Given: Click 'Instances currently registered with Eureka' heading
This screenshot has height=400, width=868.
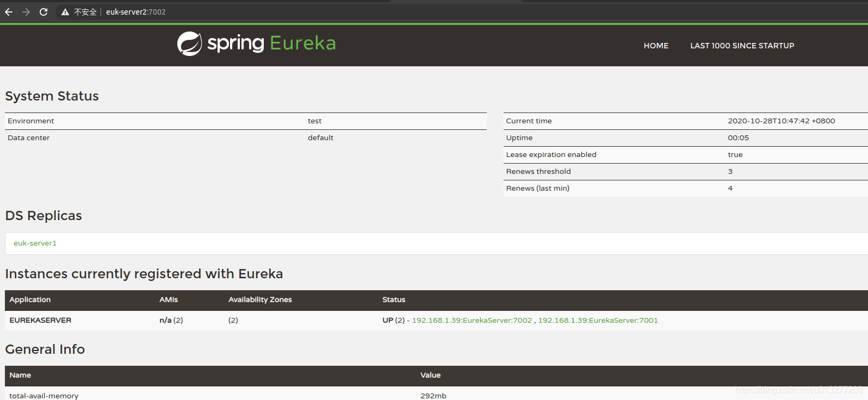Looking at the screenshot, I should coord(144,274).
